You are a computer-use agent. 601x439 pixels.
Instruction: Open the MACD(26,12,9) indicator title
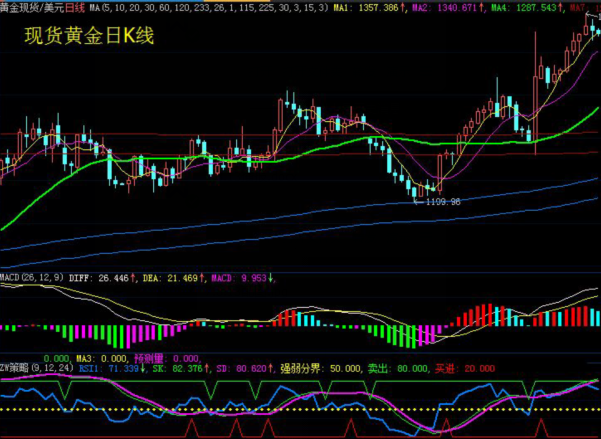coord(31,277)
